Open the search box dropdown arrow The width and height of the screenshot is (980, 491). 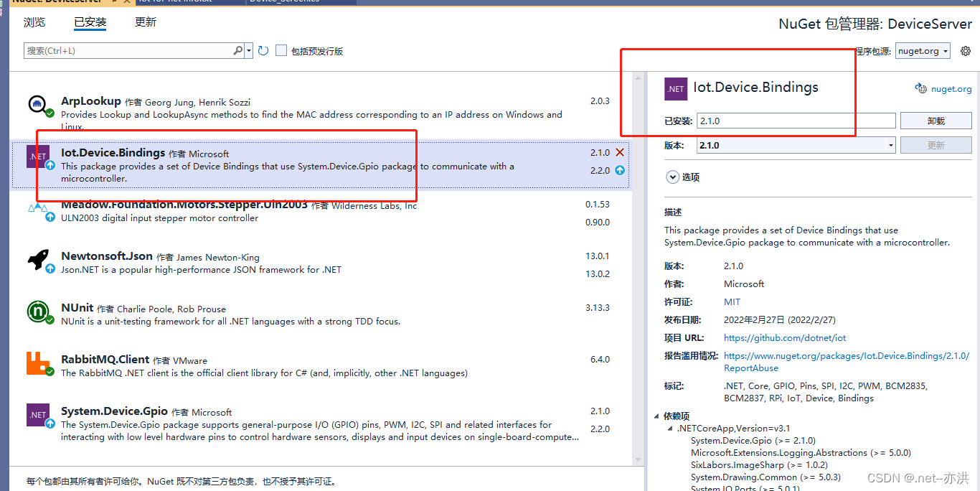[x=249, y=51]
